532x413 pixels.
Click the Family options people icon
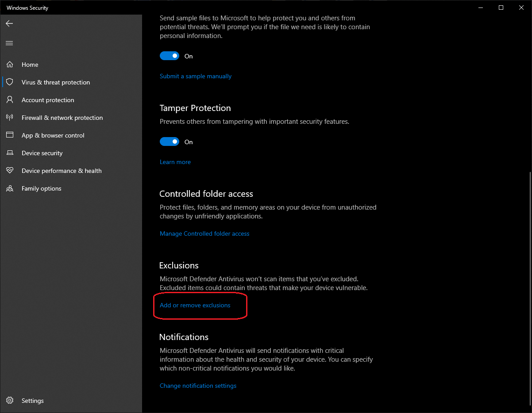click(10, 188)
